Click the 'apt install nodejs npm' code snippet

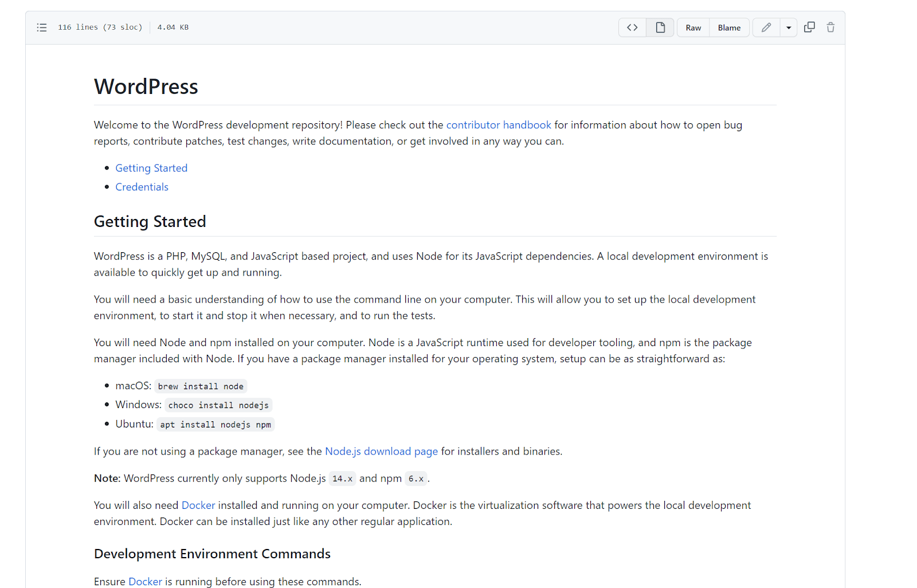coord(215,425)
